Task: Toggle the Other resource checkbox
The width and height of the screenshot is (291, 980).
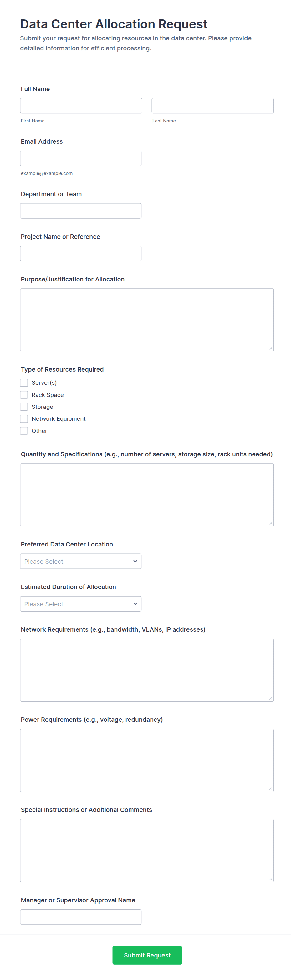Action: point(24,431)
